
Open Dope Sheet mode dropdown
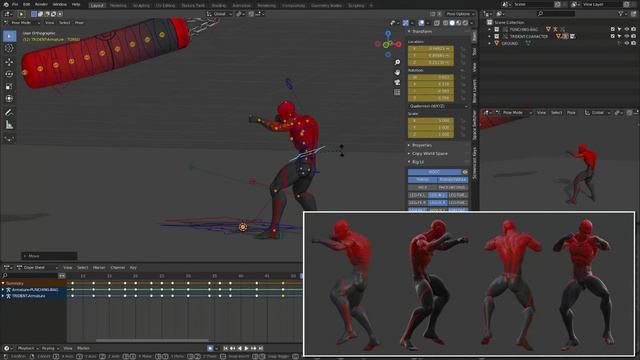pyautogui.click(x=38, y=268)
